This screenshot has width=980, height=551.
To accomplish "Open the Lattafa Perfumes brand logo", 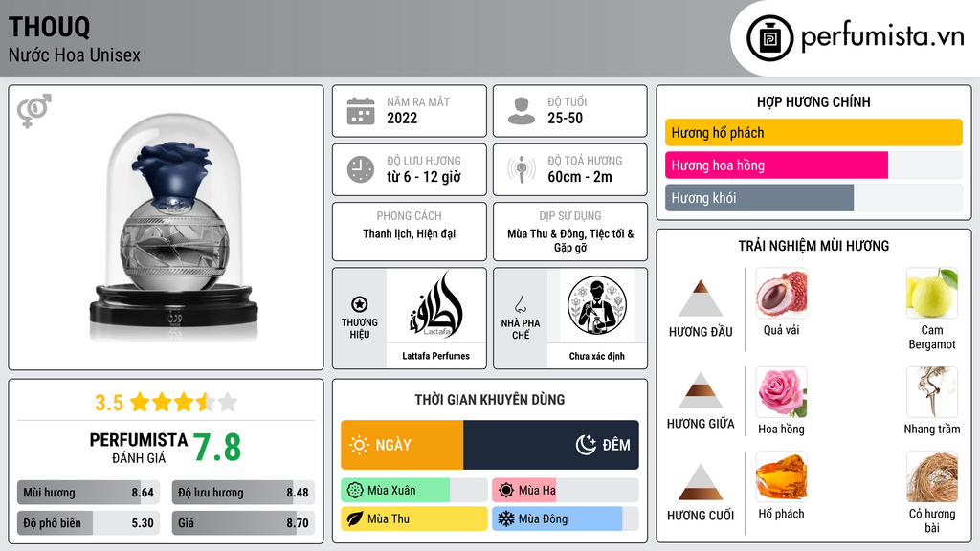I will [x=436, y=305].
